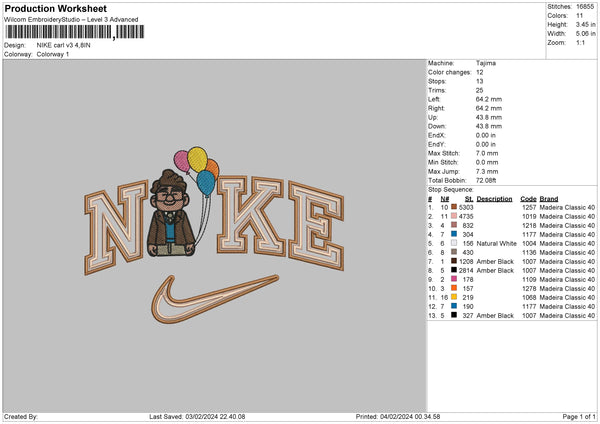
Task: Select the Last Saved date 03/02/2024
Action: click(201, 416)
